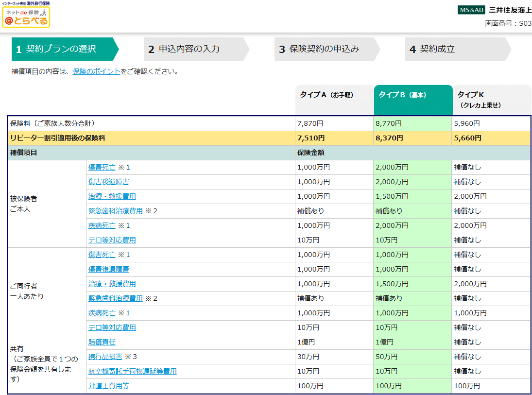
Task: Open 治療・救援費用 link under 被保険者ご本人
Action: 112,196
